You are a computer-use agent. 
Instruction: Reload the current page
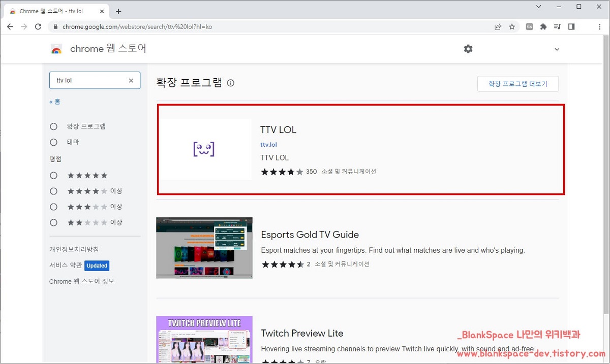[38, 27]
